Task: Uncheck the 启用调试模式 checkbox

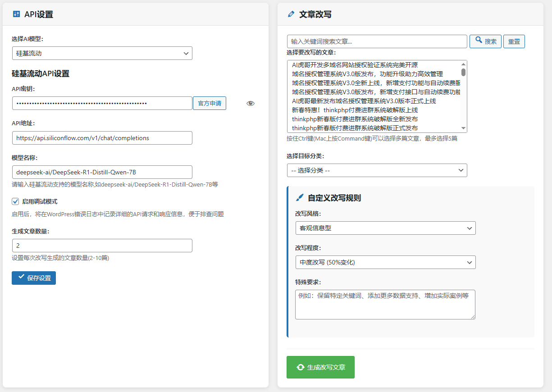Action: pyautogui.click(x=14, y=202)
